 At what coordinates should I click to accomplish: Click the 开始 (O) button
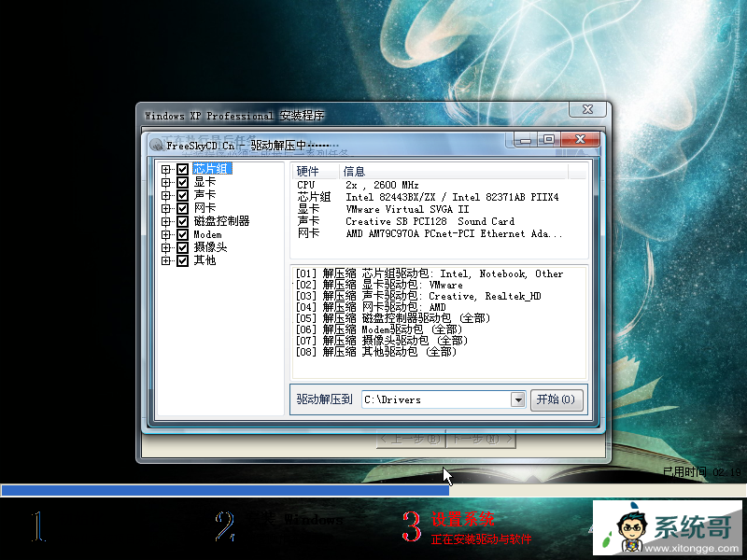click(556, 399)
